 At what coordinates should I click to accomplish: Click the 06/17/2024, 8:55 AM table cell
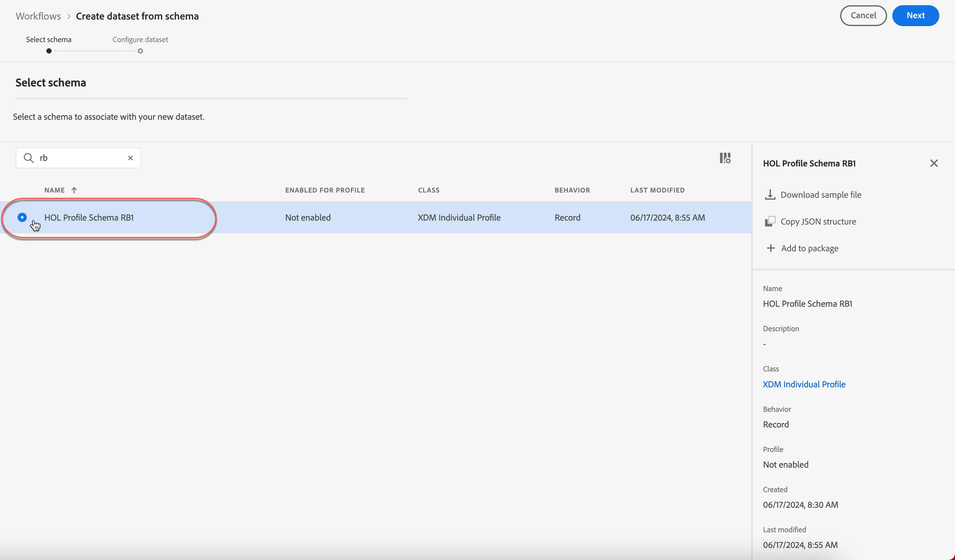[667, 217]
